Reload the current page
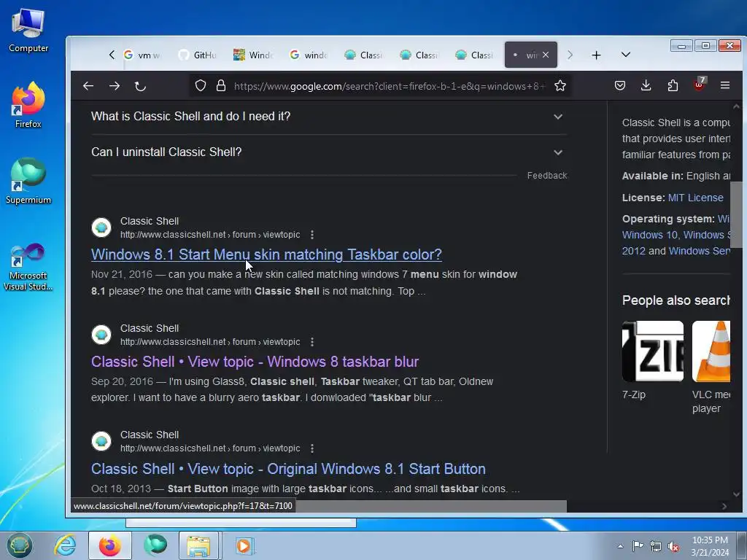 click(140, 86)
